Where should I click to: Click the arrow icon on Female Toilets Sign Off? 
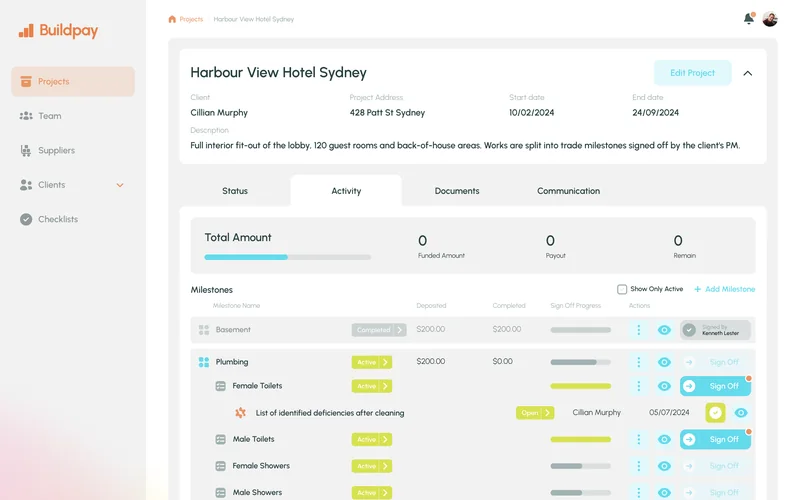click(x=689, y=386)
